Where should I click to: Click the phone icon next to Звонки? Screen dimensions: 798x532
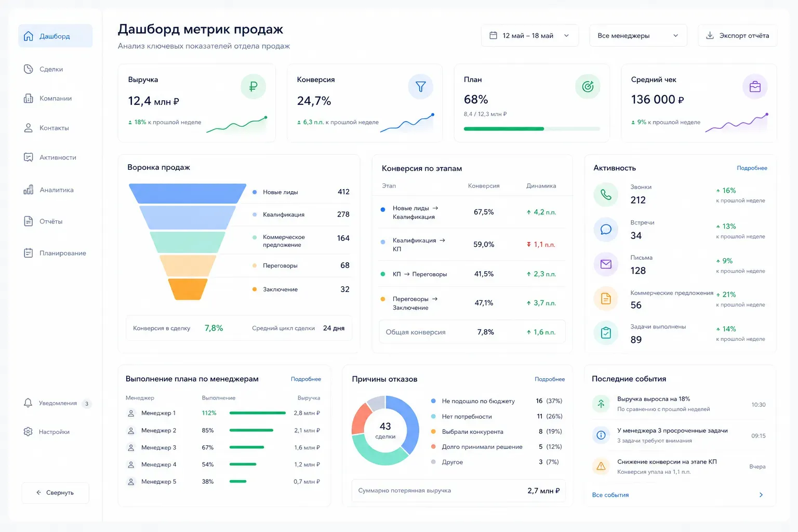point(606,195)
